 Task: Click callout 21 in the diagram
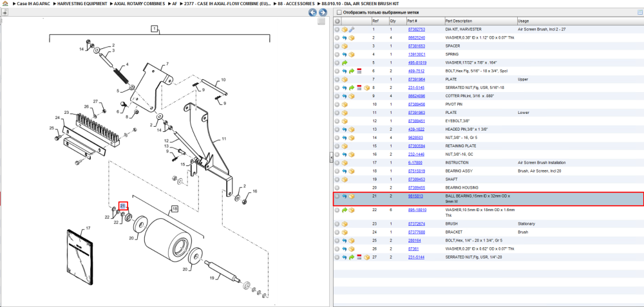tap(123, 206)
